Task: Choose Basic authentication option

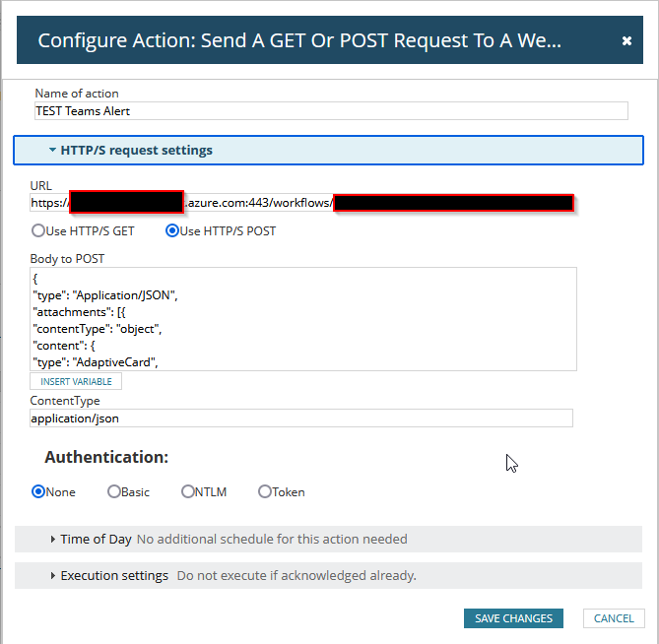Action: coord(114,491)
